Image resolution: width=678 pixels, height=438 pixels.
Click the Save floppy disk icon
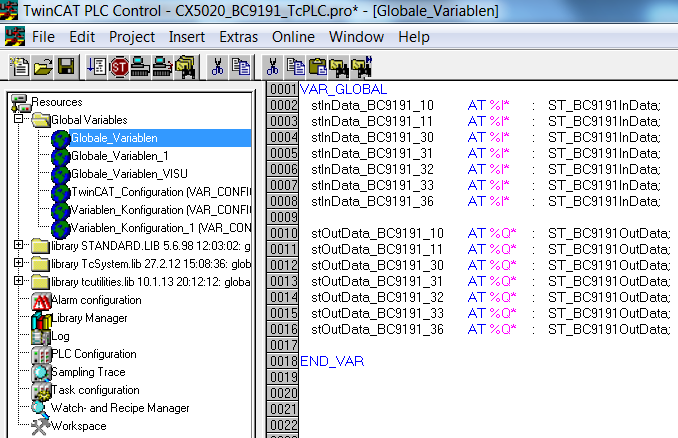pos(66,67)
